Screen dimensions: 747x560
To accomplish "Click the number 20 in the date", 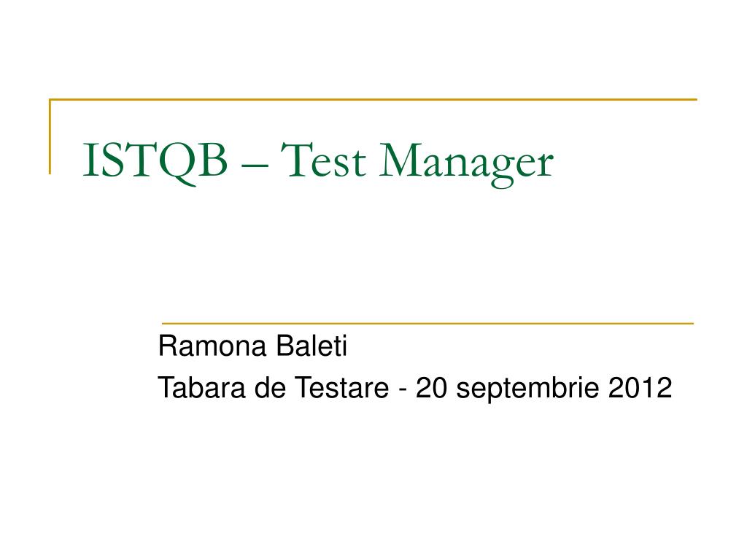I will [431, 388].
